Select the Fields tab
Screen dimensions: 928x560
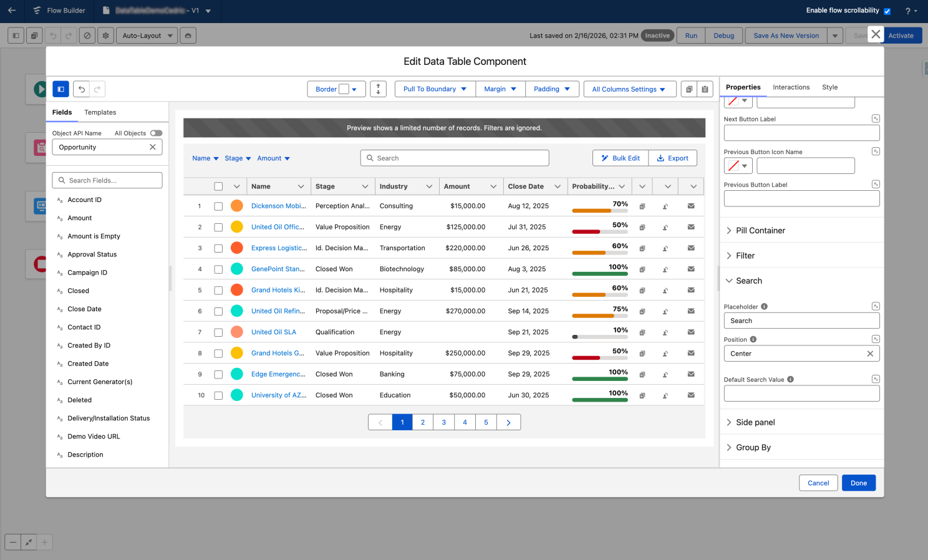pyautogui.click(x=62, y=112)
